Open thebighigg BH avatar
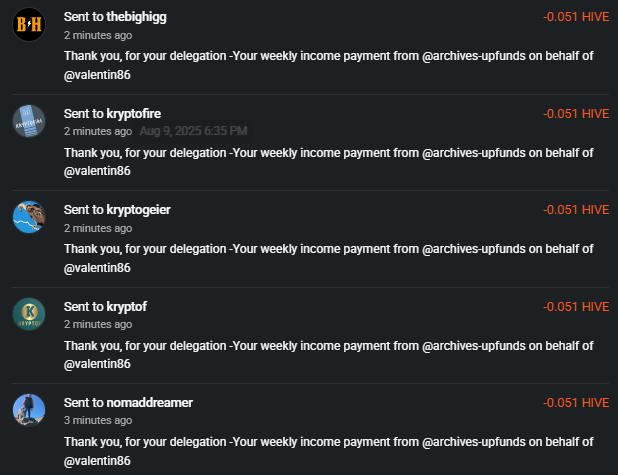 tap(29, 24)
